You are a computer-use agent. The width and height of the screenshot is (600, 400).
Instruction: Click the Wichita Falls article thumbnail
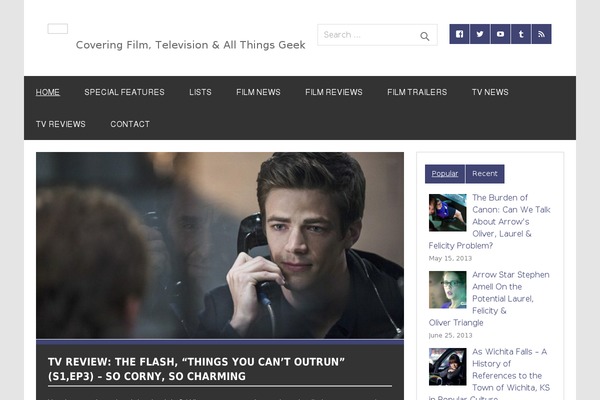[x=447, y=367]
